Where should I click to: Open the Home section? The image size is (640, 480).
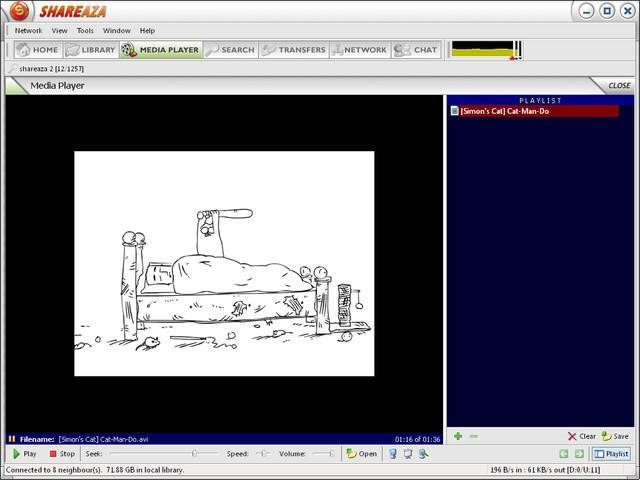(37, 50)
